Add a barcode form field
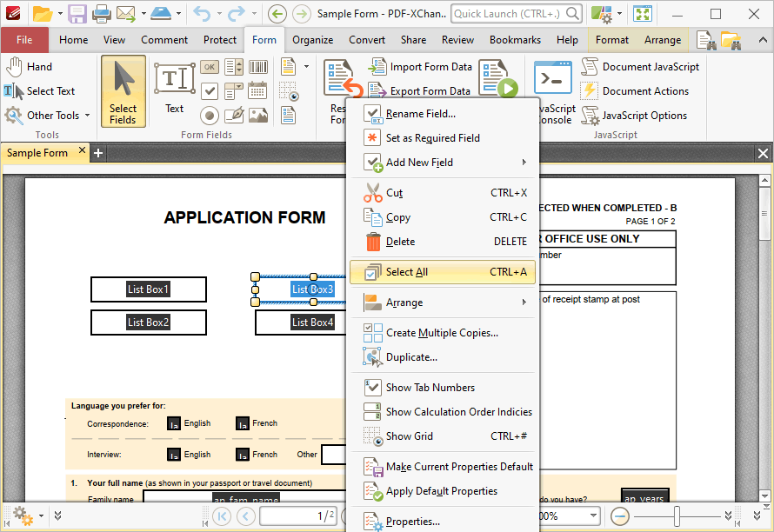Viewport: 774px width, 532px height. click(x=257, y=67)
